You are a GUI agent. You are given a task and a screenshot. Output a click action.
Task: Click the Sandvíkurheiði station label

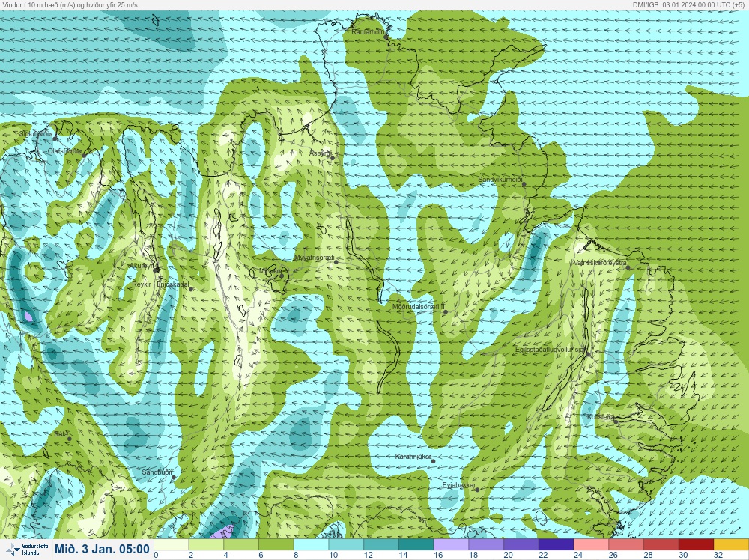[x=500, y=180]
